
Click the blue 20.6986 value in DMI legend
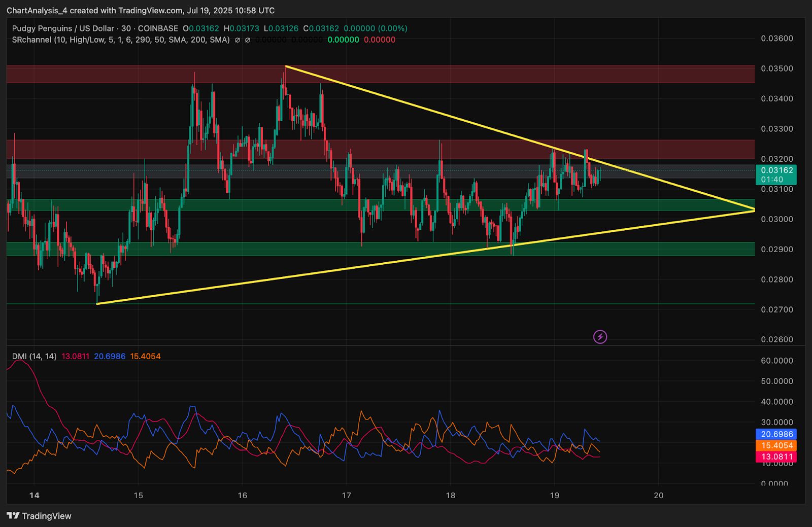[110, 356]
